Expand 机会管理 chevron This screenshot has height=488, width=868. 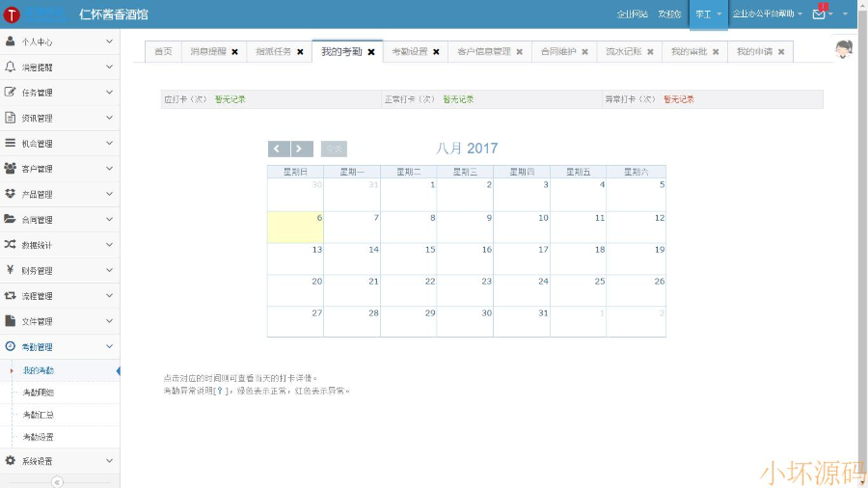[x=109, y=143]
